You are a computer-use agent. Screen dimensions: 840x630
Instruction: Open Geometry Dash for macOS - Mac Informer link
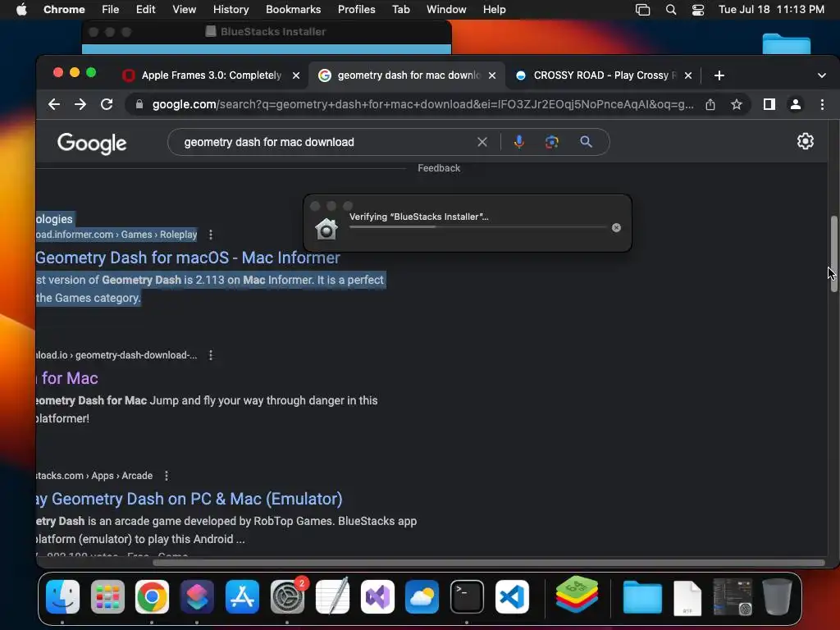188,258
